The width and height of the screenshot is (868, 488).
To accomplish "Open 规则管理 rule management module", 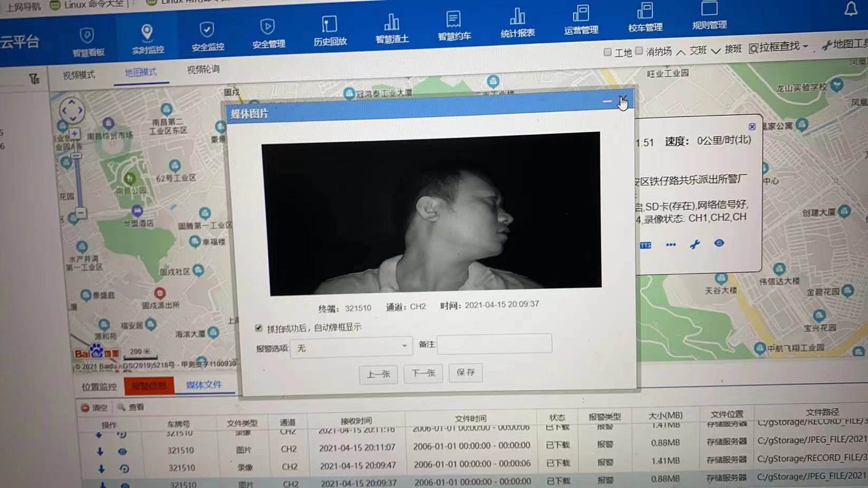I will point(709,15).
